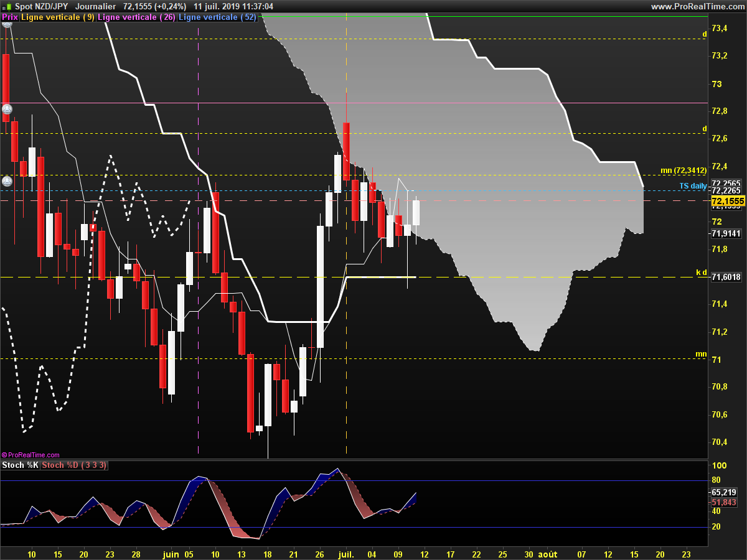Image resolution: width=747 pixels, height=560 pixels.
Task: Select the TS daily line label
Action: click(x=693, y=186)
